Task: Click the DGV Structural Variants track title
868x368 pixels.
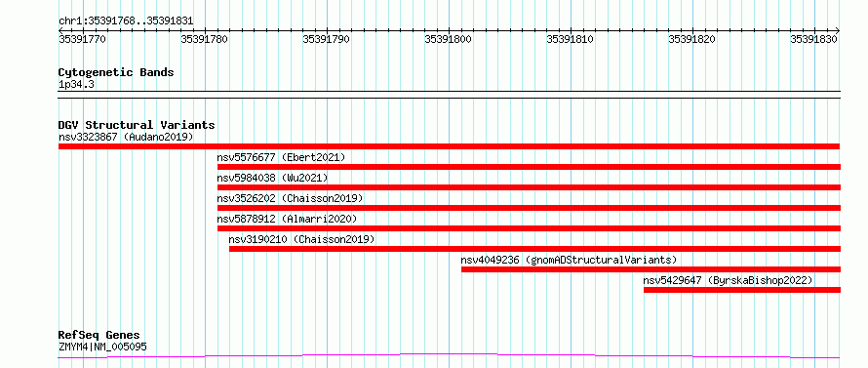Action: (137, 125)
